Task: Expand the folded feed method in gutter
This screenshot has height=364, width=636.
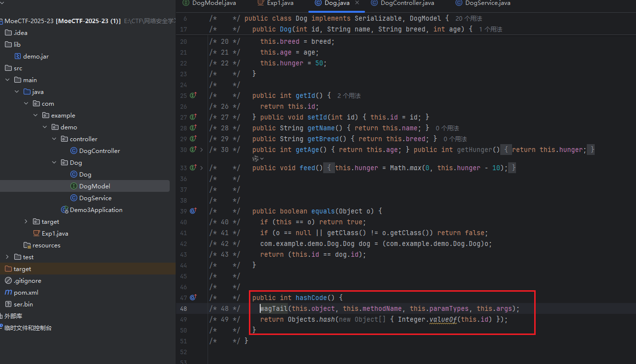Action: point(202,168)
